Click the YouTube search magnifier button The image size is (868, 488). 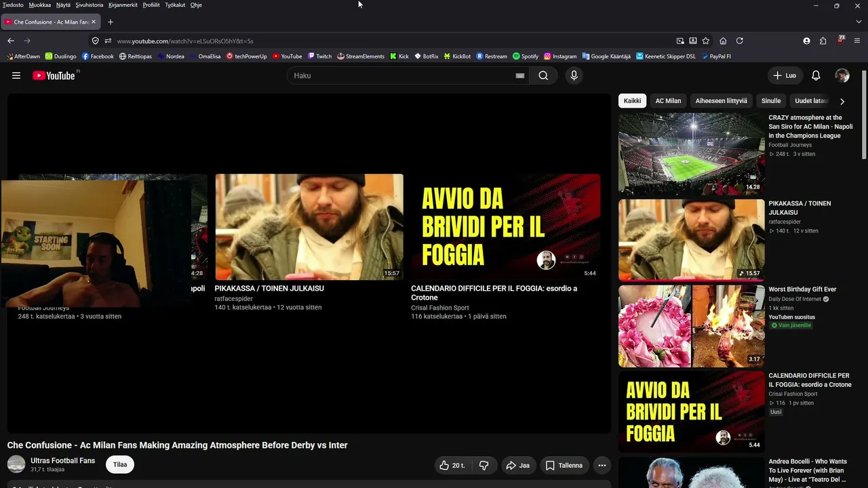543,75
